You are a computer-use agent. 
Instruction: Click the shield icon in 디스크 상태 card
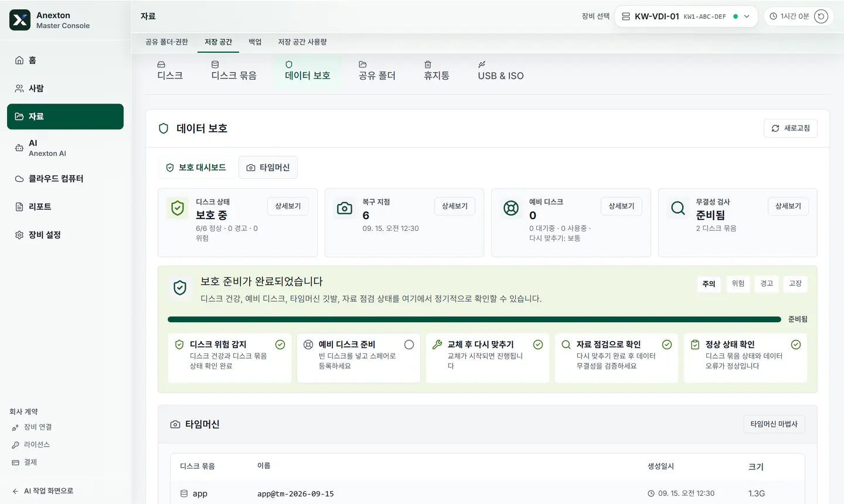click(178, 208)
